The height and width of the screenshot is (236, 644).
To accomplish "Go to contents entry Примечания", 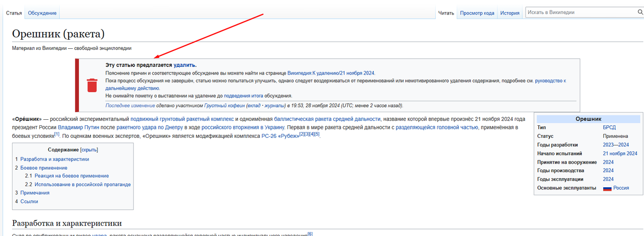I will click(x=35, y=193).
